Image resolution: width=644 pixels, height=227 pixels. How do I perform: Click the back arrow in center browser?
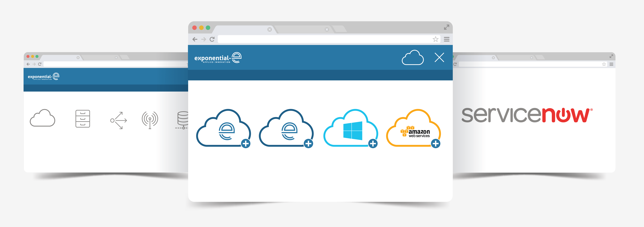[195, 39]
